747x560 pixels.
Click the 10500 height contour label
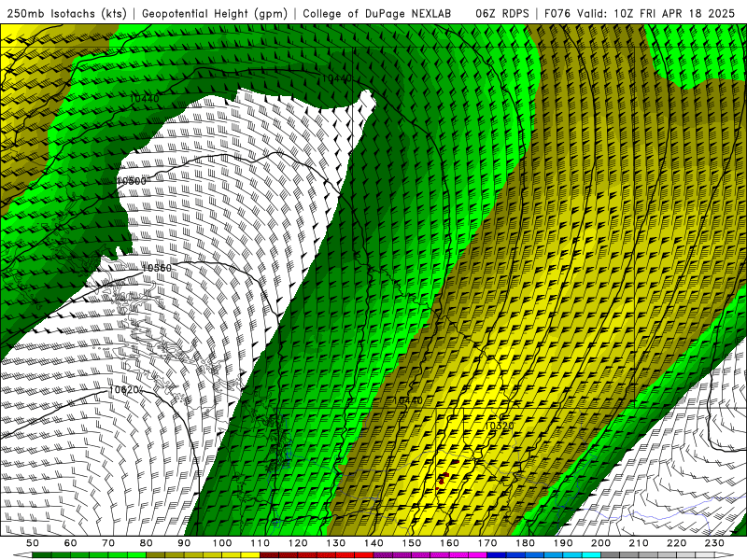click(x=132, y=181)
